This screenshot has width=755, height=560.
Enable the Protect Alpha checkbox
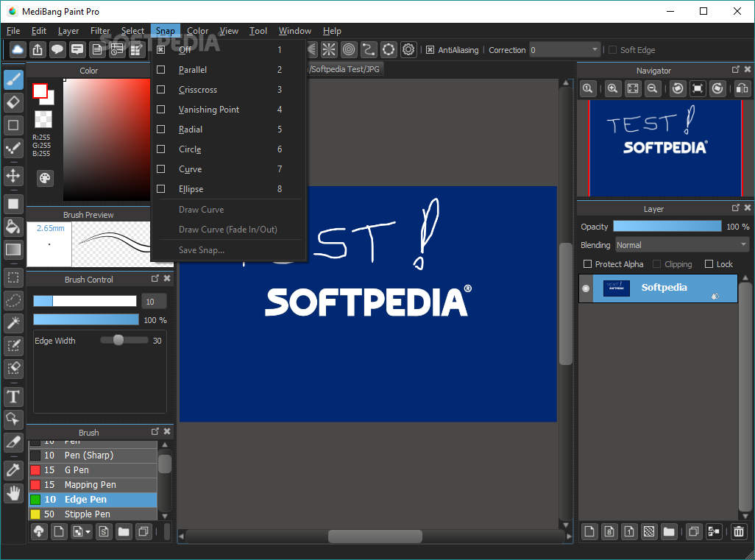click(x=587, y=264)
